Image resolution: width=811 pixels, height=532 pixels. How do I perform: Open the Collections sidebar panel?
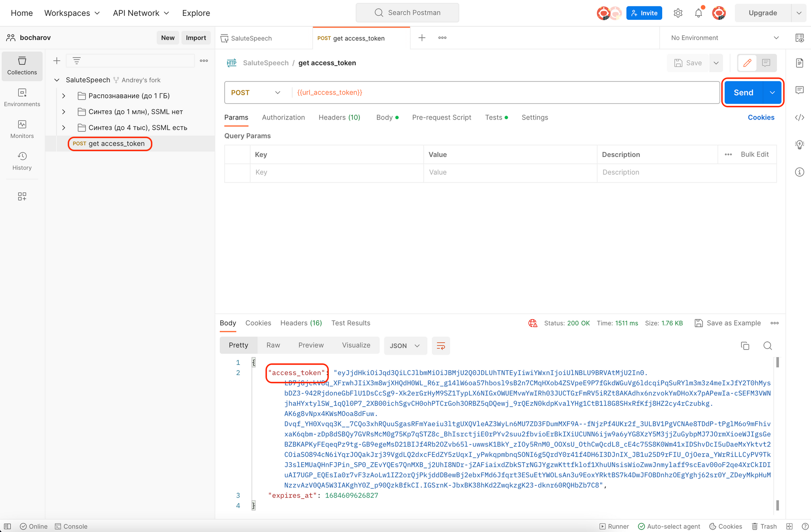22,66
